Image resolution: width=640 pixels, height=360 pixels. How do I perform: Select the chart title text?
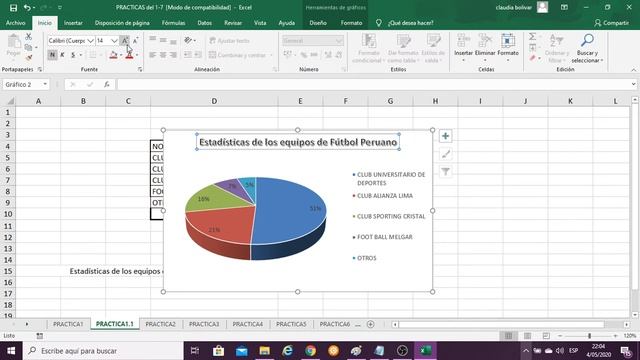coord(298,142)
